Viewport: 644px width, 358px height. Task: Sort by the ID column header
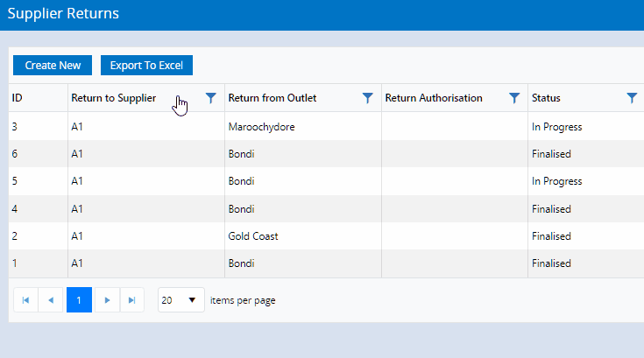[x=17, y=98]
